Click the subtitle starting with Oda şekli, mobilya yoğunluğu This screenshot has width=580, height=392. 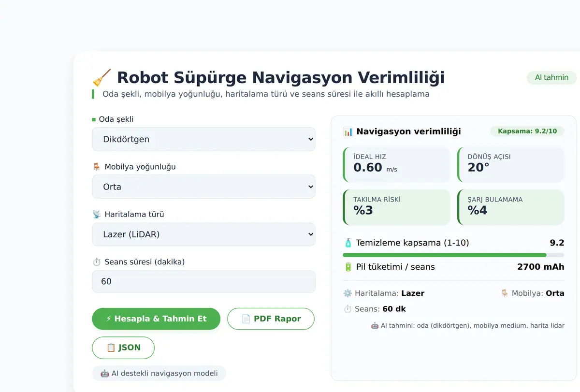click(x=266, y=94)
